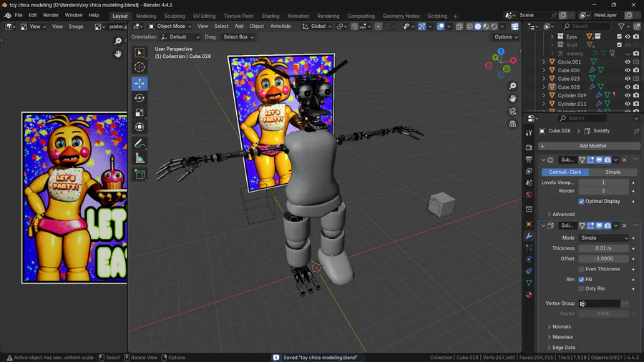Switch to rendered viewport shading icon

coord(494,26)
